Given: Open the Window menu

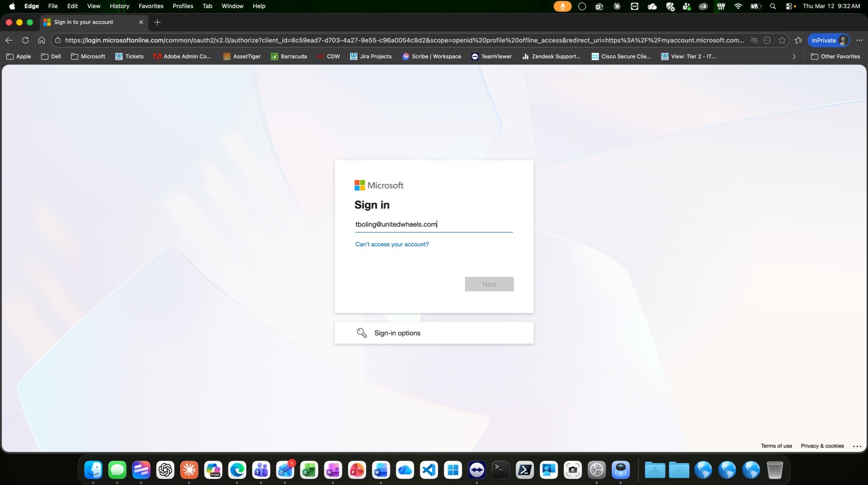Looking at the screenshot, I should pos(232,6).
